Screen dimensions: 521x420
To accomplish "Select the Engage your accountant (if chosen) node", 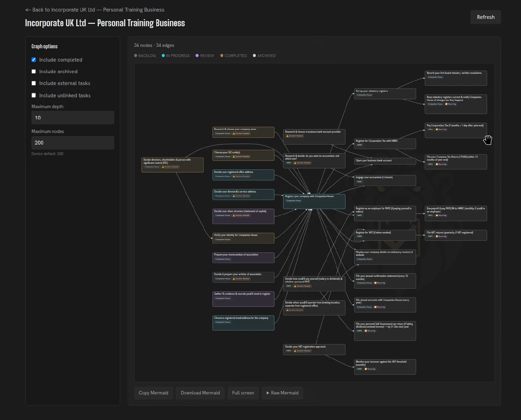I will (385, 180).
